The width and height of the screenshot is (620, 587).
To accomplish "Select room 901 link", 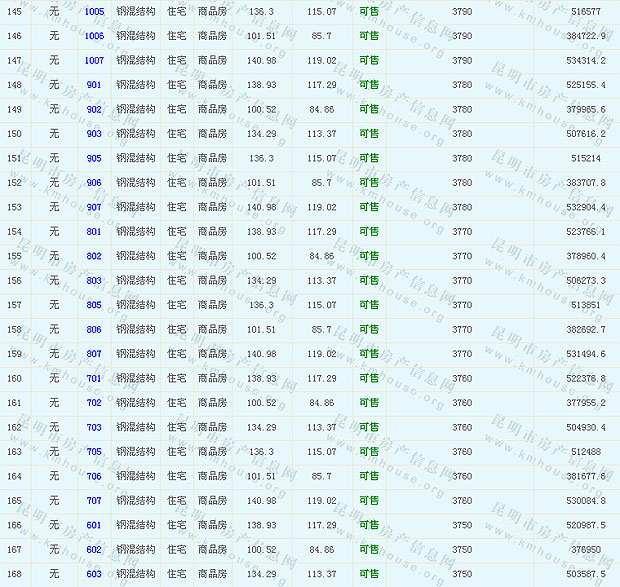I will pyautogui.click(x=94, y=85).
